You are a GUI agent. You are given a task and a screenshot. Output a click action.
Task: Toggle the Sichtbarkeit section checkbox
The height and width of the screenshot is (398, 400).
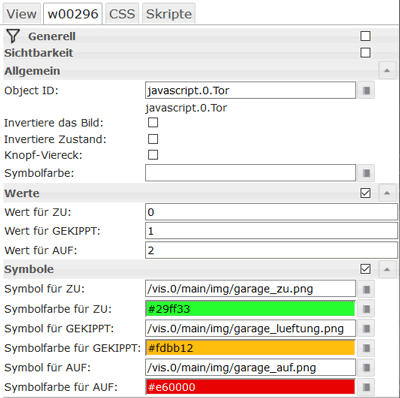click(365, 53)
